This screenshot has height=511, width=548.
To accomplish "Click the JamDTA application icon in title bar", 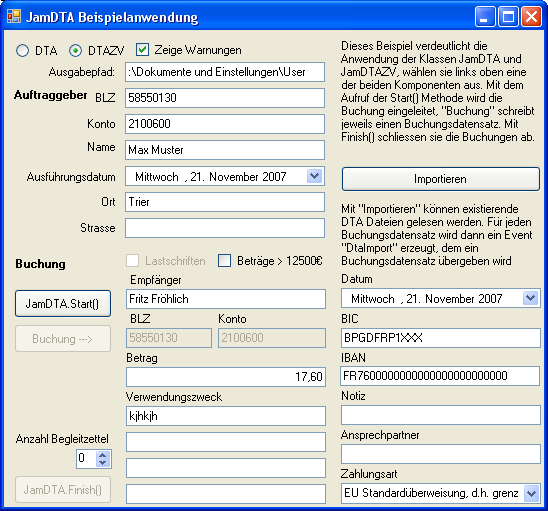I will (14, 16).
